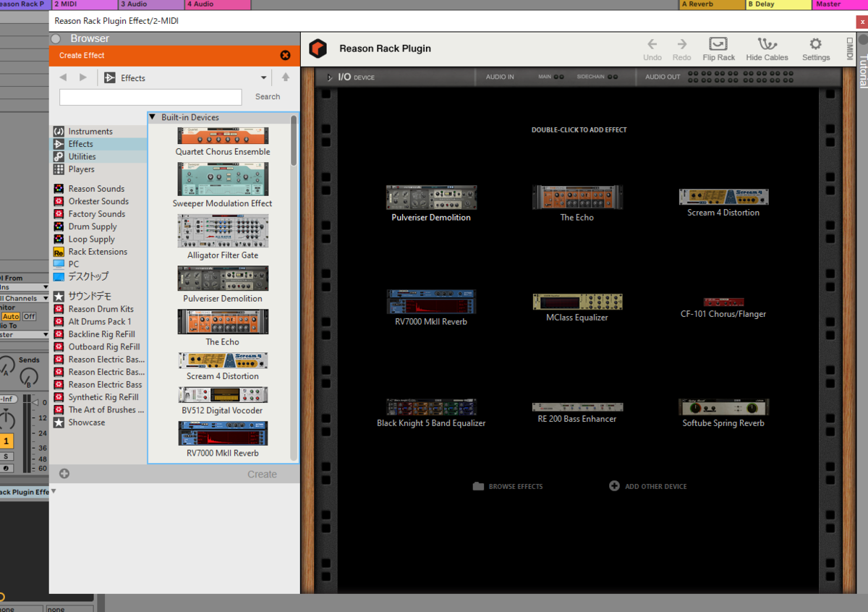
Task: Select Alligator Filter Gate in list
Action: pos(223,237)
